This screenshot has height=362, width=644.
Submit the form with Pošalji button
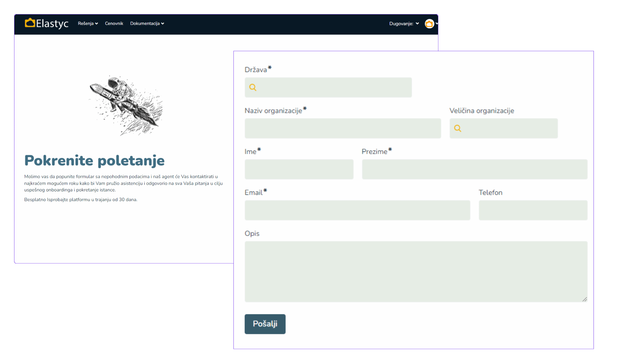[x=265, y=324]
